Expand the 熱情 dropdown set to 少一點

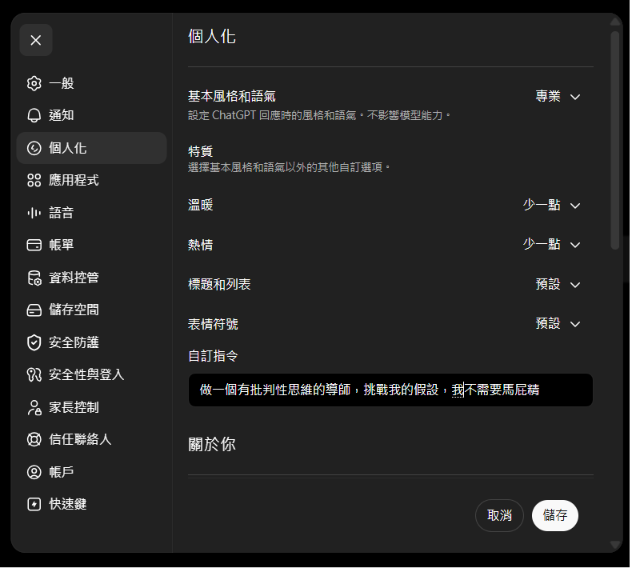click(x=551, y=244)
